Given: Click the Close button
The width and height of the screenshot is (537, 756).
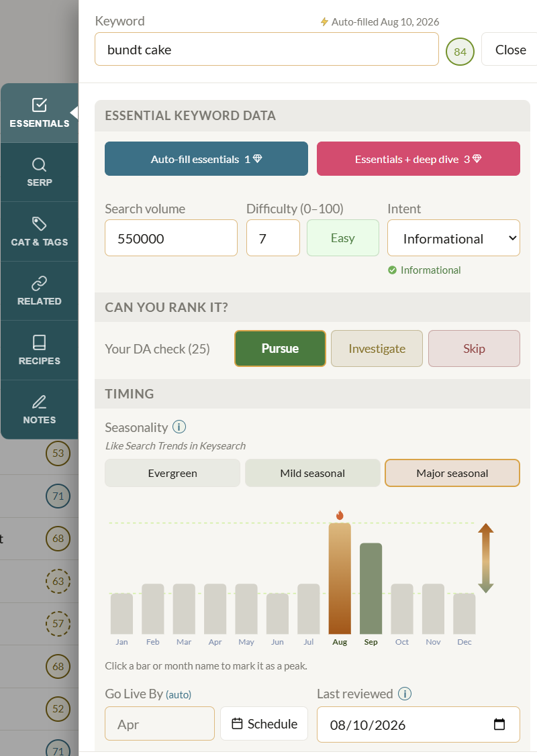Looking at the screenshot, I should click(510, 50).
